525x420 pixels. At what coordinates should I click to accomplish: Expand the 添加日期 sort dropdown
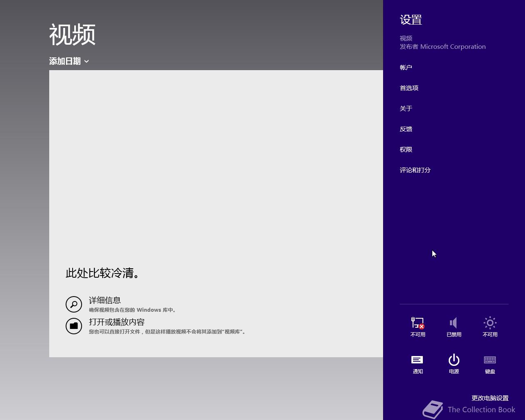point(69,61)
